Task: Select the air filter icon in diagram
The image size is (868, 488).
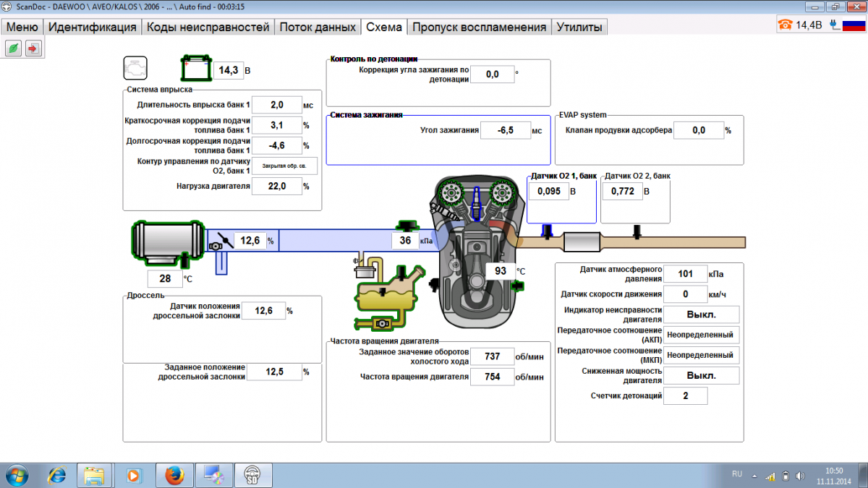Action: coord(168,241)
